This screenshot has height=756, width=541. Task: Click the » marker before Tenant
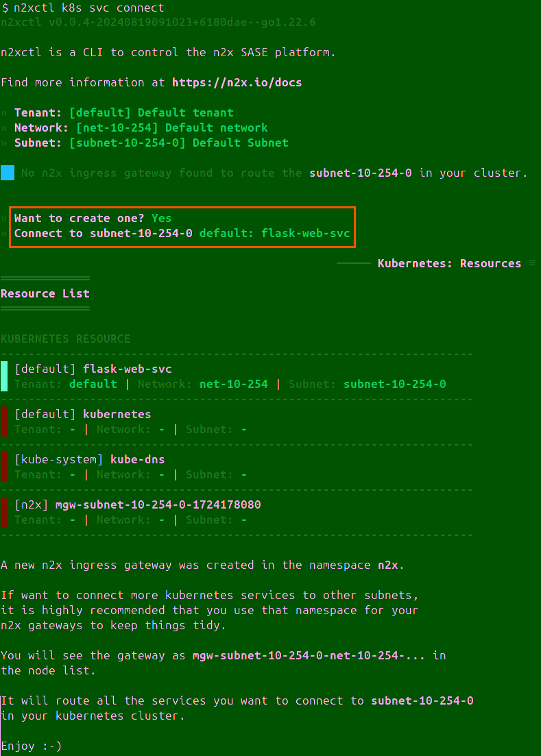point(4,112)
